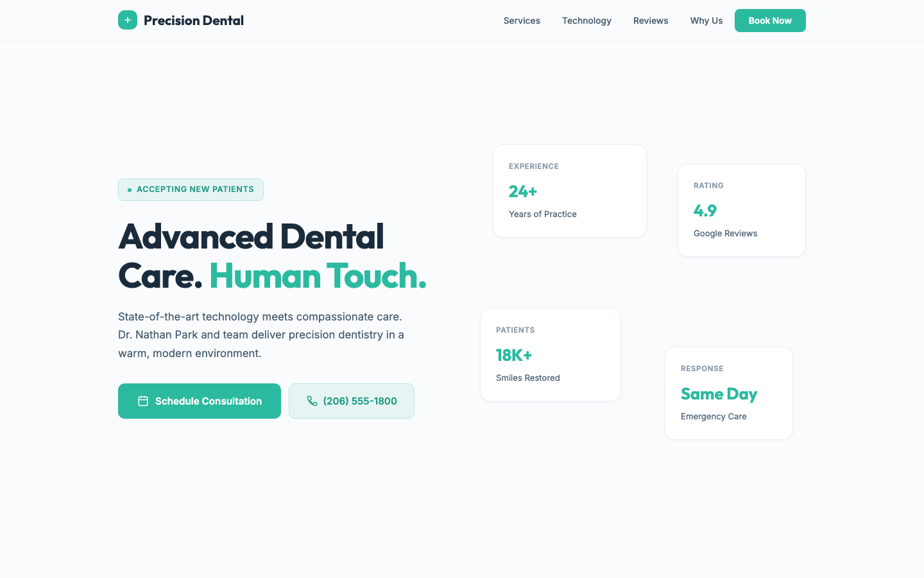Go to the Why Us section

(706, 21)
